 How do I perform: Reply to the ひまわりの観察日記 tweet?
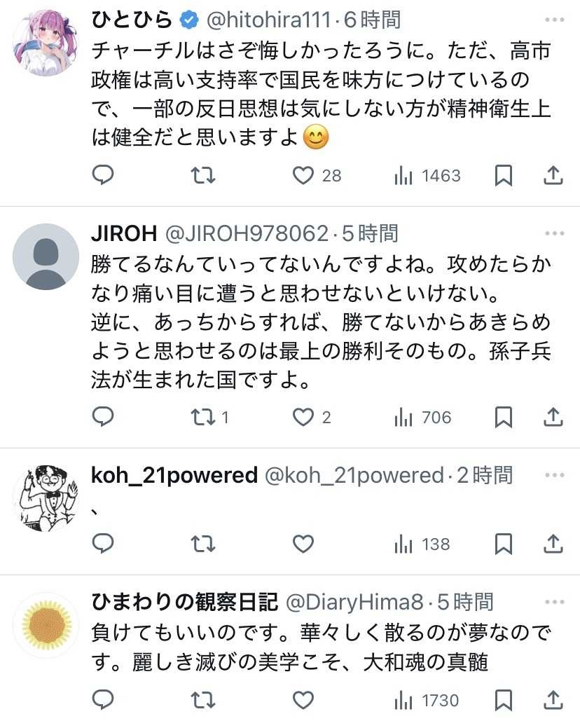[x=103, y=699]
